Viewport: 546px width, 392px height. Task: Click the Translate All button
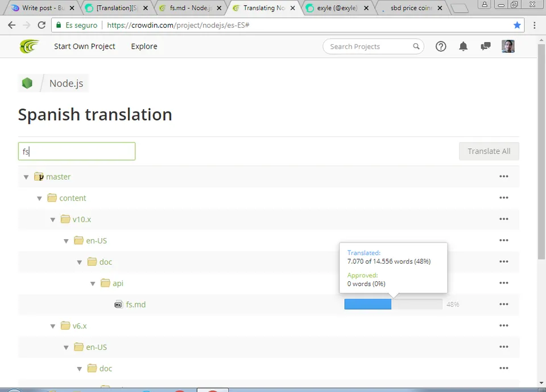(x=489, y=151)
